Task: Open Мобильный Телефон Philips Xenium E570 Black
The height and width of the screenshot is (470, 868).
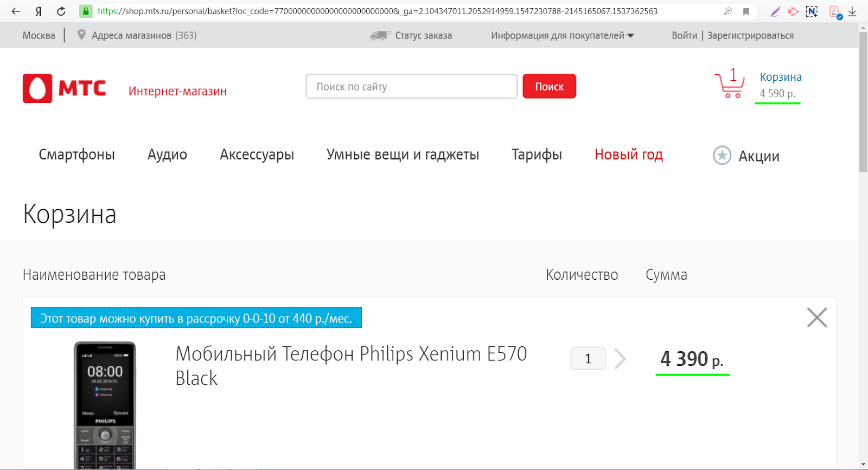Action: pyautogui.click(x=351, y=366)
